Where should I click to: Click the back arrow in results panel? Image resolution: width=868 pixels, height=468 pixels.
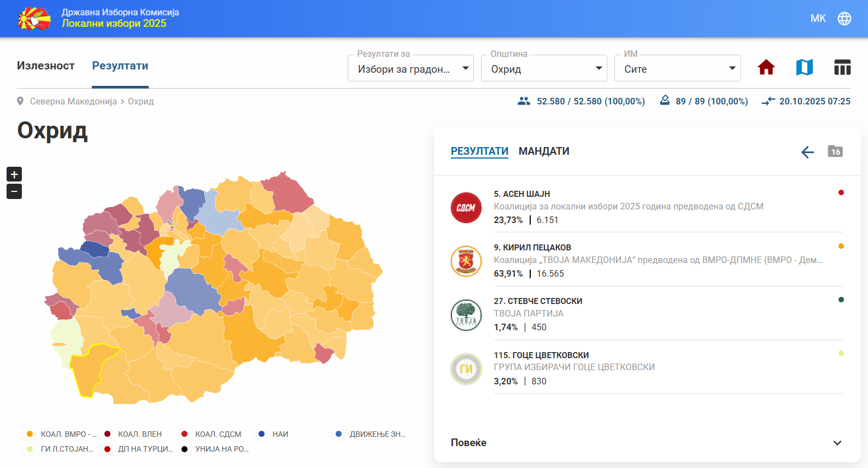coord(807,152)
